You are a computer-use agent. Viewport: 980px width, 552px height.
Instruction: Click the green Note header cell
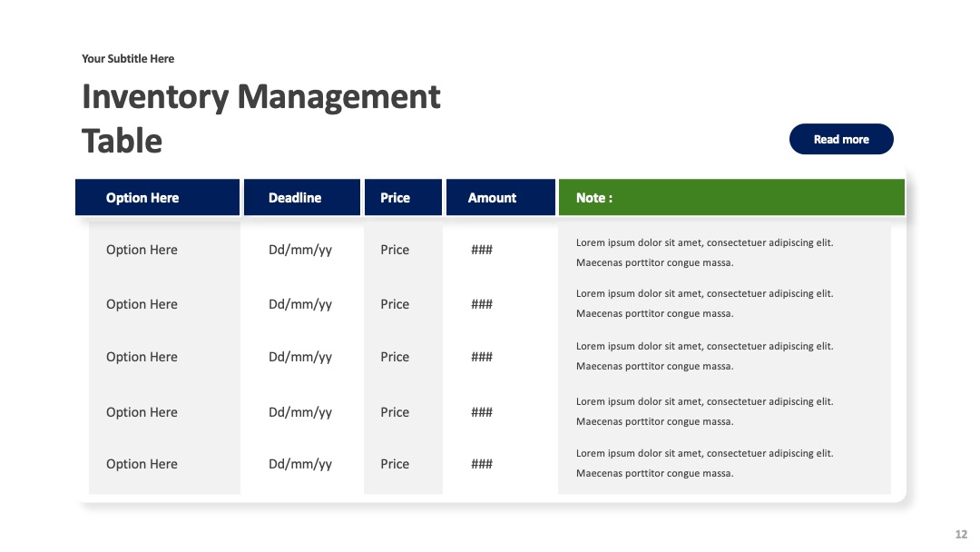pos(731,198)
